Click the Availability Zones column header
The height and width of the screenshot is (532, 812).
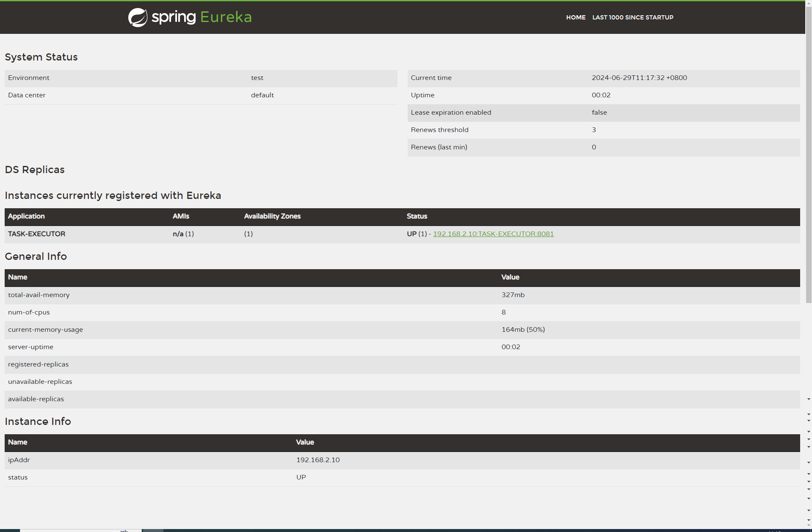tap(272, 216)
